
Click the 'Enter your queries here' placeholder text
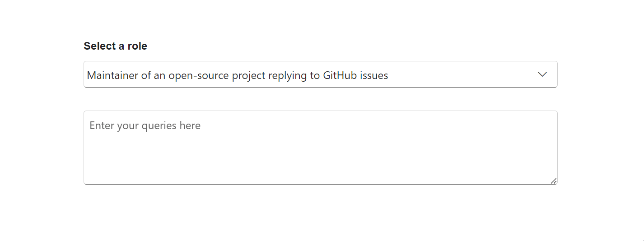click(145, 125)
